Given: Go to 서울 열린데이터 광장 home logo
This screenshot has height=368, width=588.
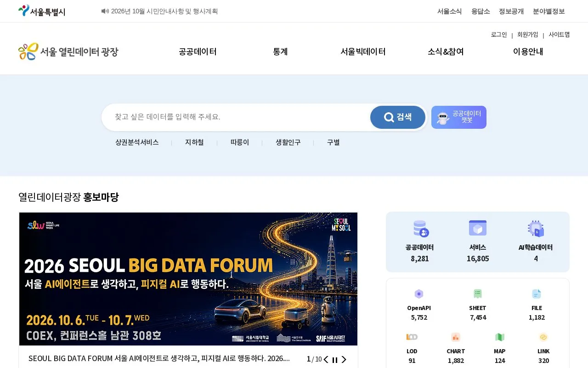Looking at the screenshot, I should pos(68,52).
